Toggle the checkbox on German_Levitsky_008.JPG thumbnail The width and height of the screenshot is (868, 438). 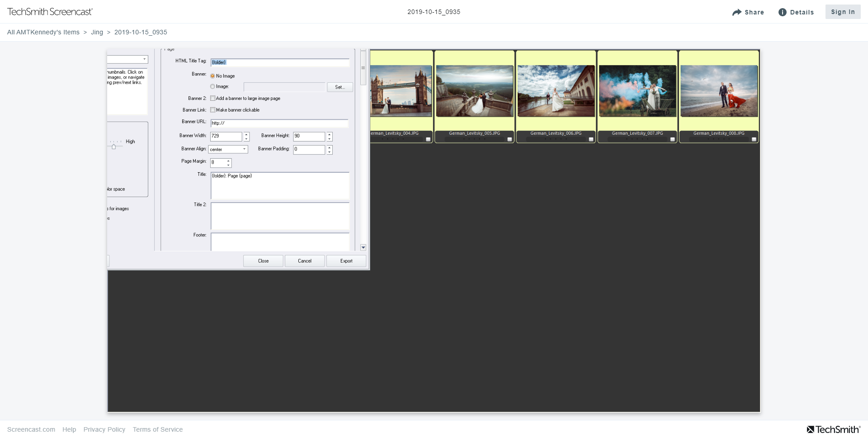754,139
